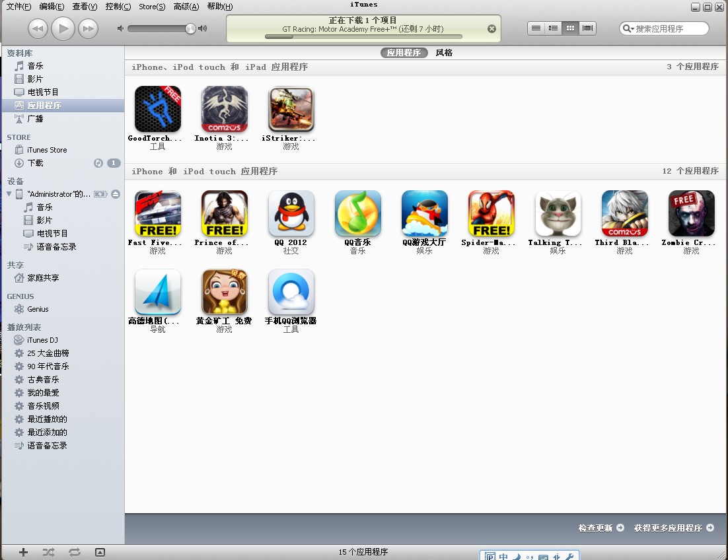
Task: Select the 应用程序 tab
Action: (x=404, y=53)
